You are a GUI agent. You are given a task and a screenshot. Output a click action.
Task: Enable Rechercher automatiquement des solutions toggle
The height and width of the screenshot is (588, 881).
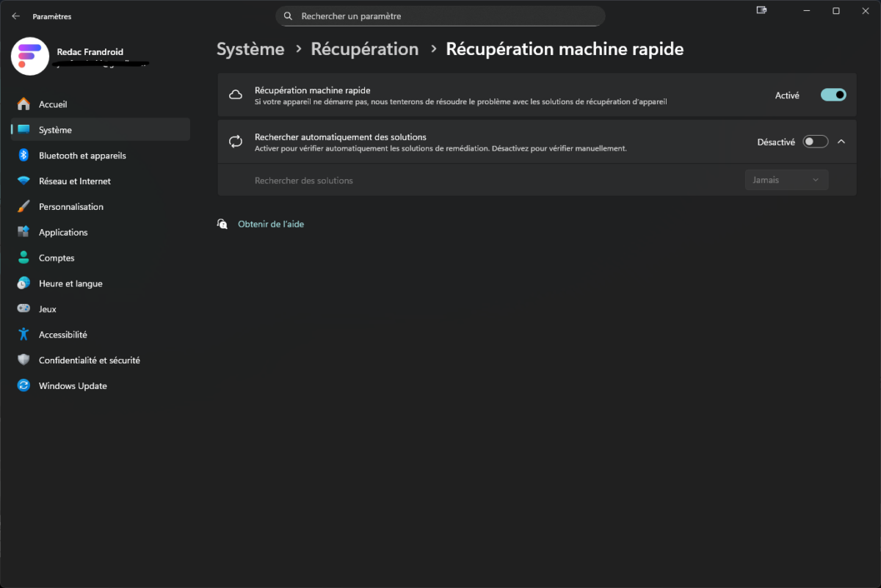coord(815,142)
